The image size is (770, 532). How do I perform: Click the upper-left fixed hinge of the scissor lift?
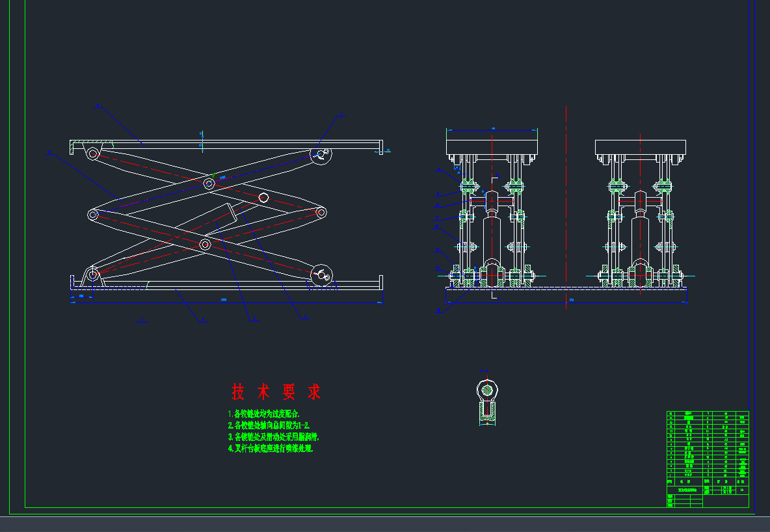pyautogui.click(x=92, y=153)
